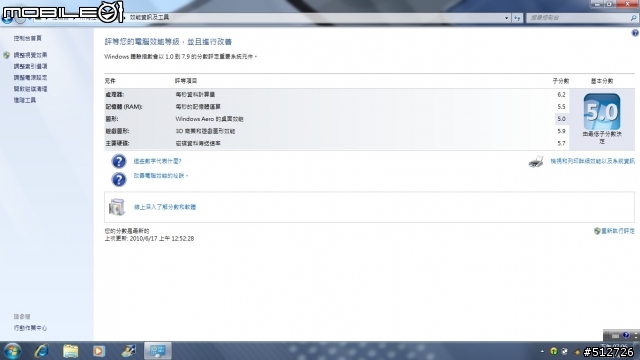Image resolution: width=640 pixels, height=360 pixels.
Task: Click the green headphone tray icon
Action: pyautogui.click(x=554, y=351)
